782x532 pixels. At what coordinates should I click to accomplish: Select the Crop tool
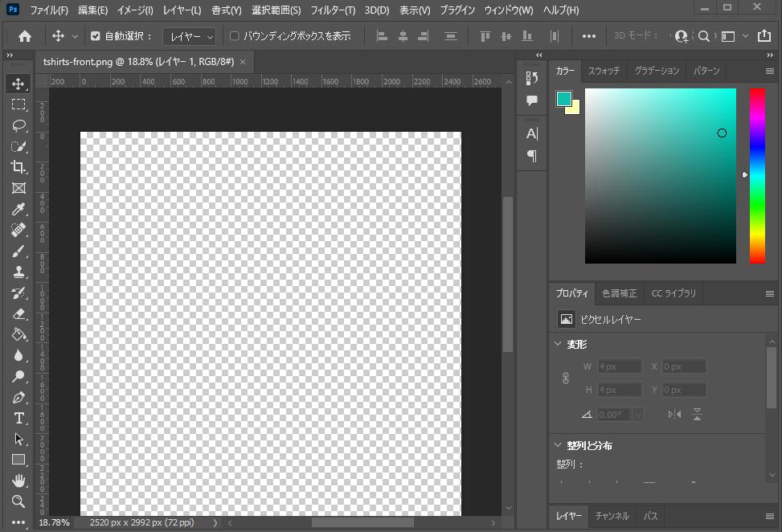click(x=18, y=167)
